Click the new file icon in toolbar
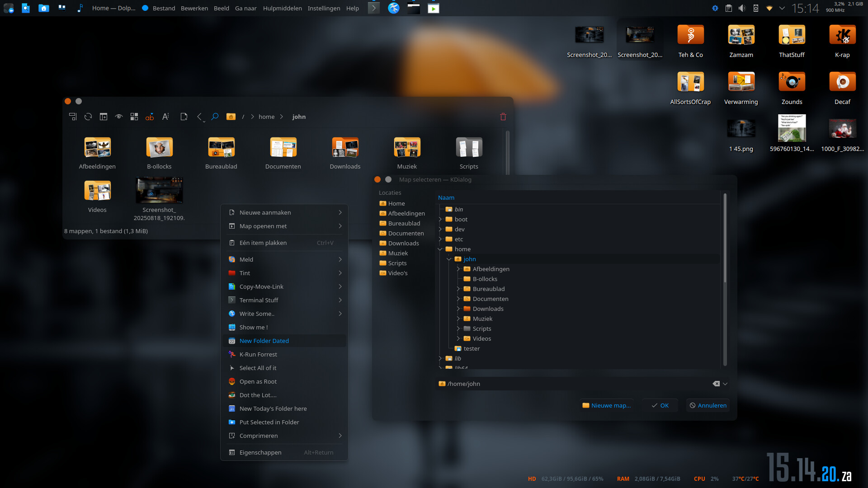This screenshot has height=488, width=868. pos(184,117)
